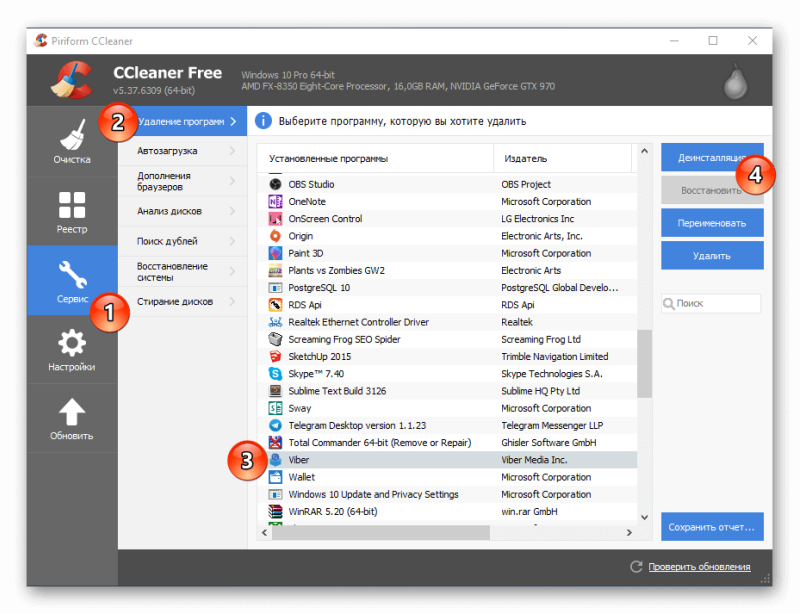Click the horizontal scrollbar thumb
Viewport: 800px width, 614px height.
coord(381,533)
